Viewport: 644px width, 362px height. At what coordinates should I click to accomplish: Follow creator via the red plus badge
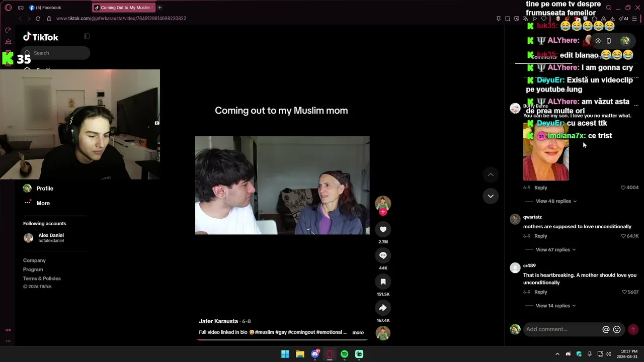(383, 212)
